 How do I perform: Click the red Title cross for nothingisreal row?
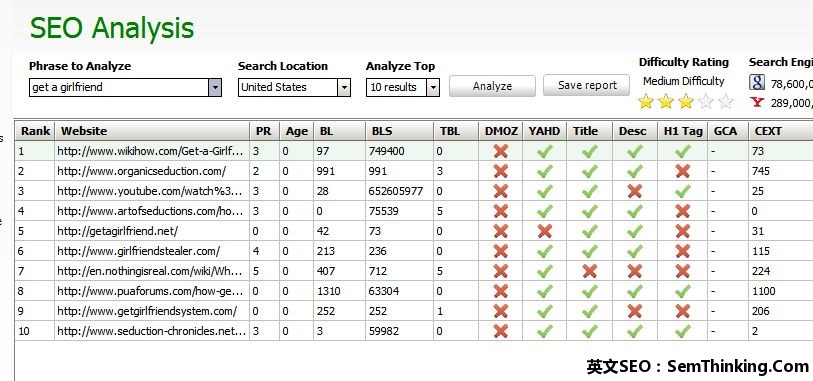[x=589, y=271]
